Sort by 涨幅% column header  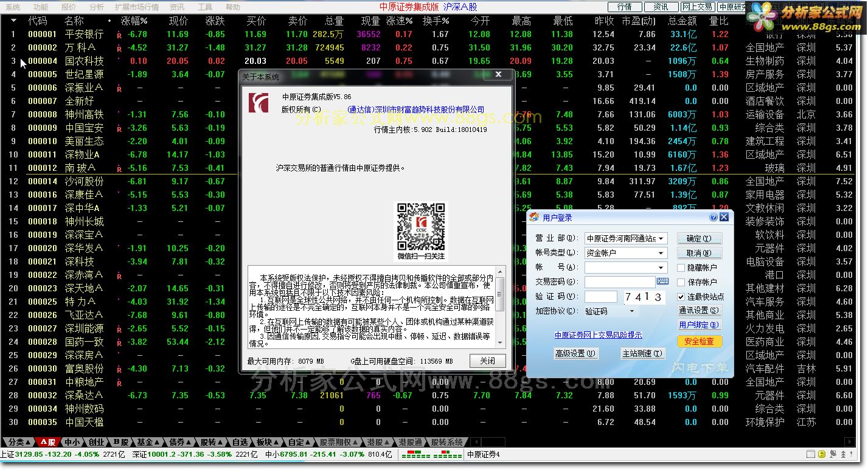point(134,21)
